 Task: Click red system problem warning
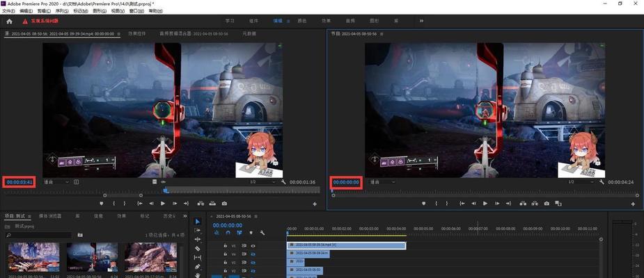pyautogui.click(x=40, y=21)
